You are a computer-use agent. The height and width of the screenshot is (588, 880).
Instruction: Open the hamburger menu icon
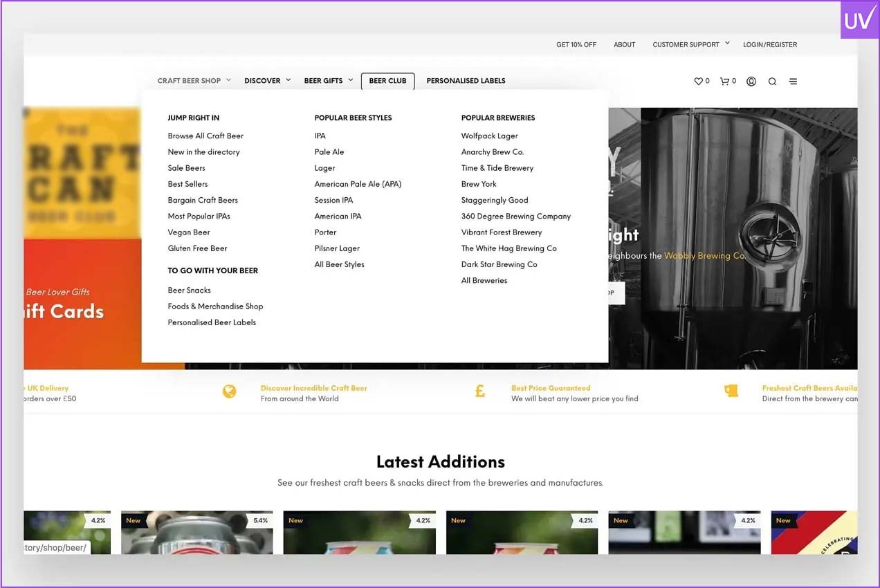[793, 81]
